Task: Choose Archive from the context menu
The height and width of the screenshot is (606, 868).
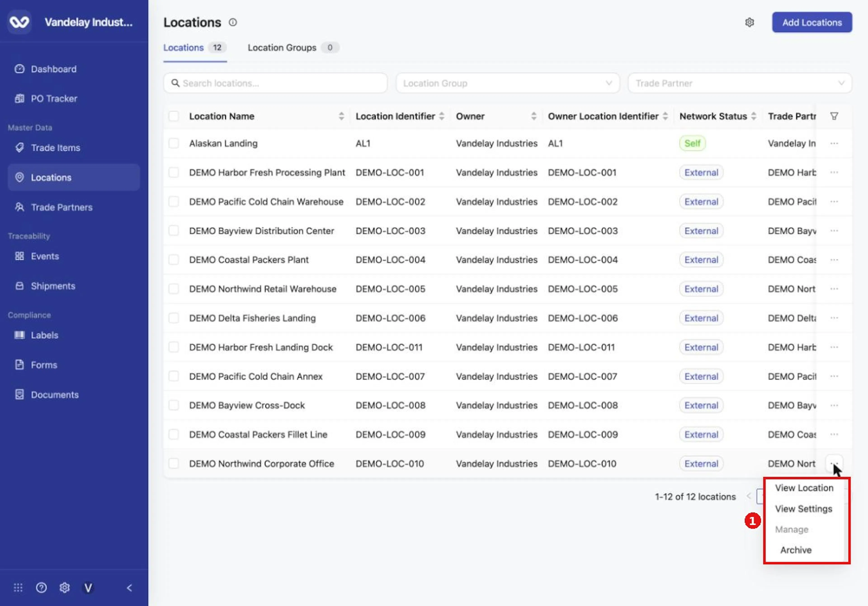Action: (796, 550)
